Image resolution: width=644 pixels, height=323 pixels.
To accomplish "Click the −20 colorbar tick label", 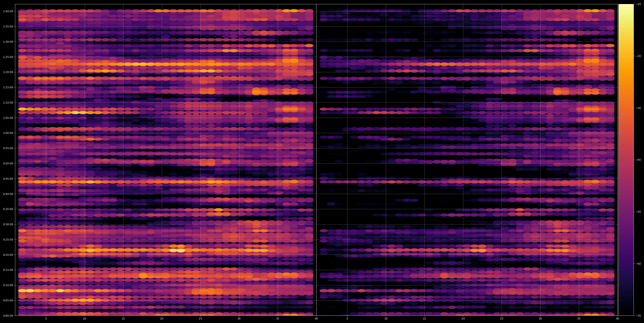I will 638,56.
